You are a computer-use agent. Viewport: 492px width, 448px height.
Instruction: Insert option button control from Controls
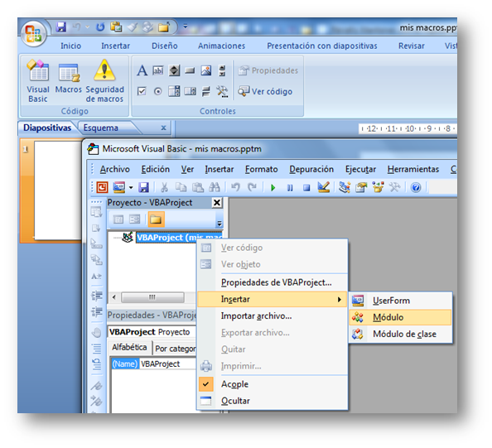click(x=158, y=91)
